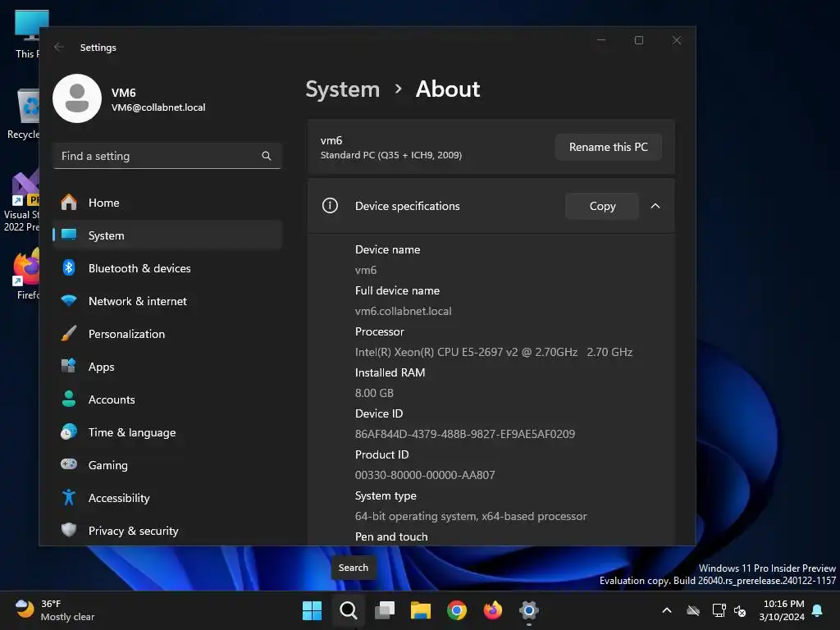Click the muted volume tray icon
The width and height of the screenshot is (840, 630).
tap(740, 610)
